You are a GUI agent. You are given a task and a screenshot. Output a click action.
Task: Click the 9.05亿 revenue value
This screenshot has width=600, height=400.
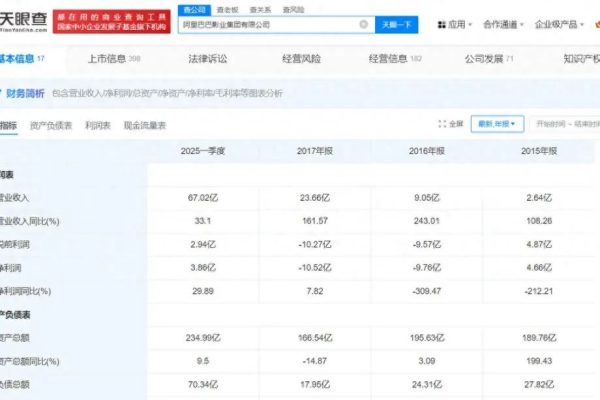[x=427, y=198]
